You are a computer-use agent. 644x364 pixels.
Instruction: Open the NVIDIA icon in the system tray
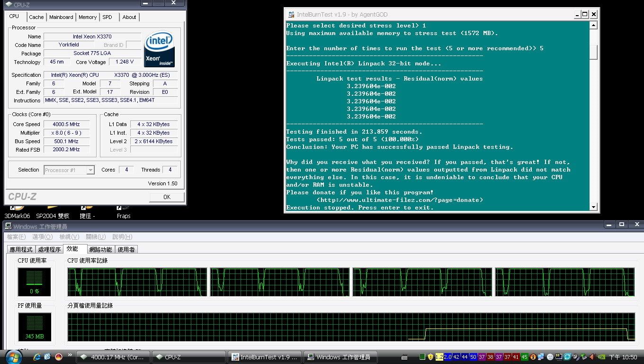[x=600, y=357]
